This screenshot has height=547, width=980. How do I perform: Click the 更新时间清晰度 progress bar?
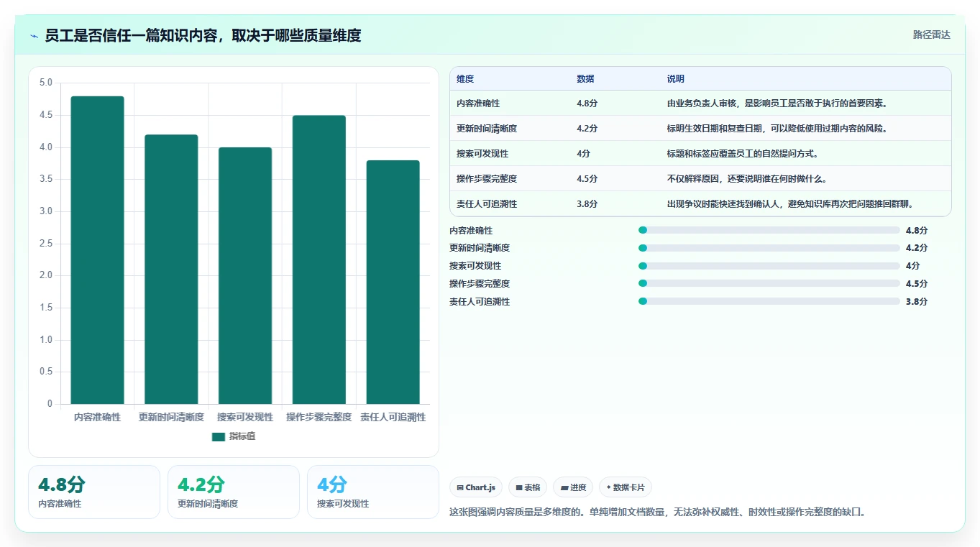[769, 248]
